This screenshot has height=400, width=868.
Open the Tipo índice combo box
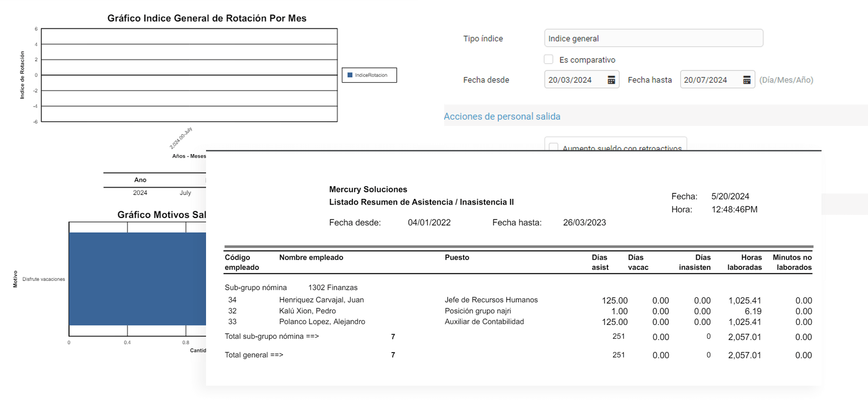pyautogui.click(x=653, y=38)
